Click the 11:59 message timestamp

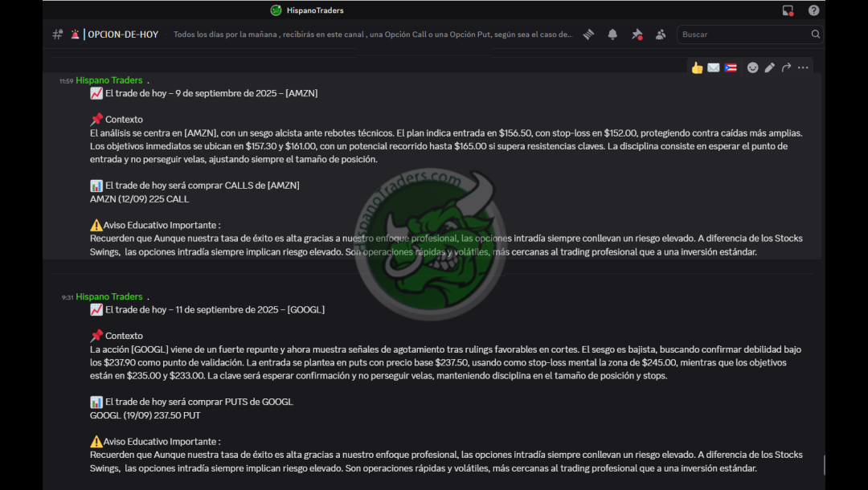click(x=66, y=81)
